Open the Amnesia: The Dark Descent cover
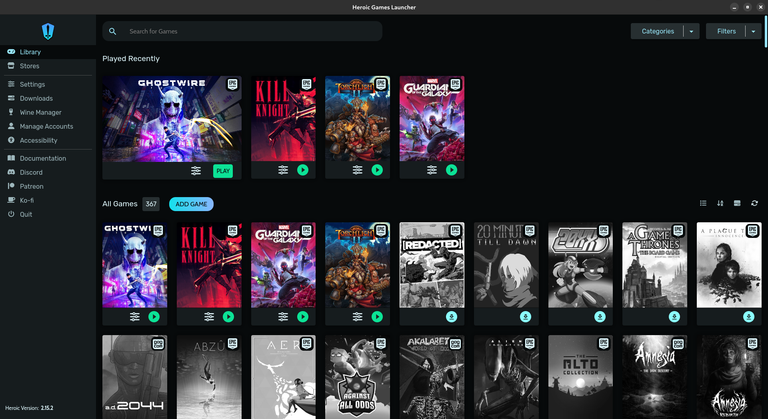The image size is (768, 419). [x=654, y=377]
